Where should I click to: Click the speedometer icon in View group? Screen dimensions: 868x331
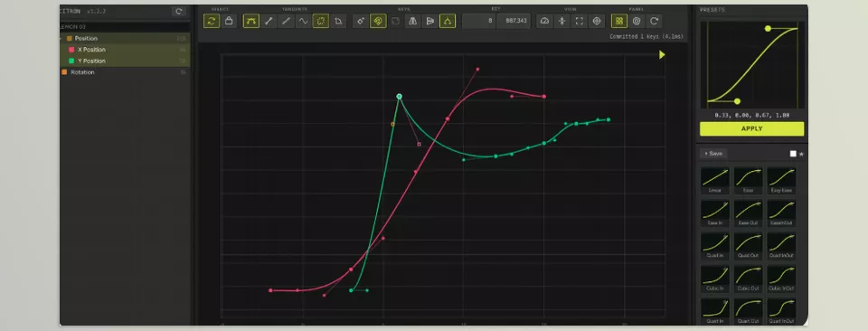coord(544,21)
